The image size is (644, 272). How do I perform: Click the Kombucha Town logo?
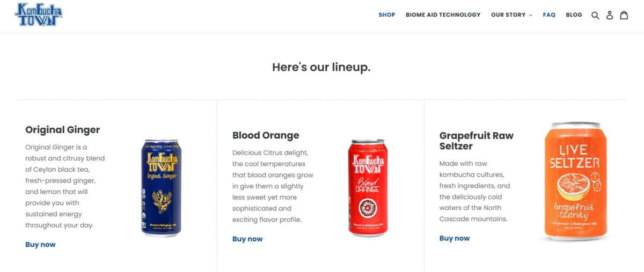pyautogui.click(x=39, y=15)
